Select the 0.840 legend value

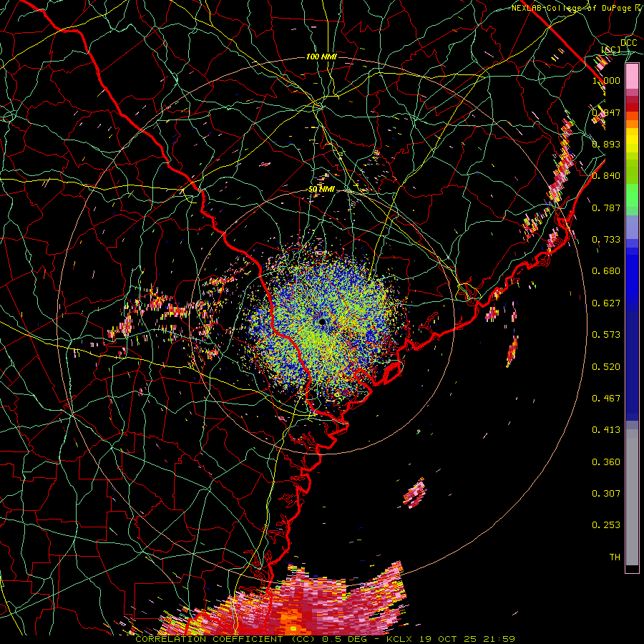pyautogui.click(x=606, y=176)
